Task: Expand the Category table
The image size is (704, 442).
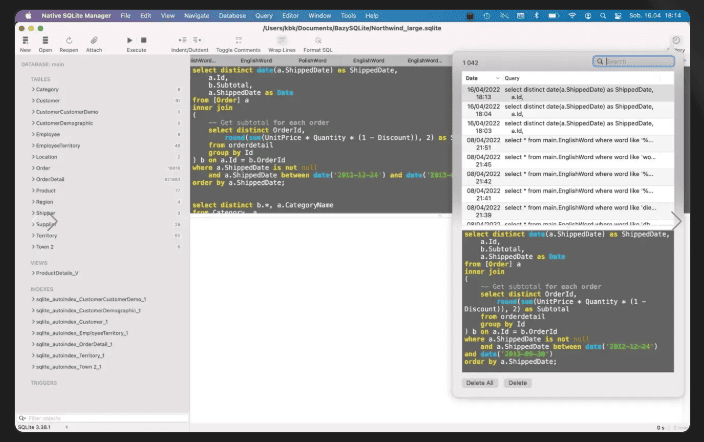Action: click(x=33, y=89)
